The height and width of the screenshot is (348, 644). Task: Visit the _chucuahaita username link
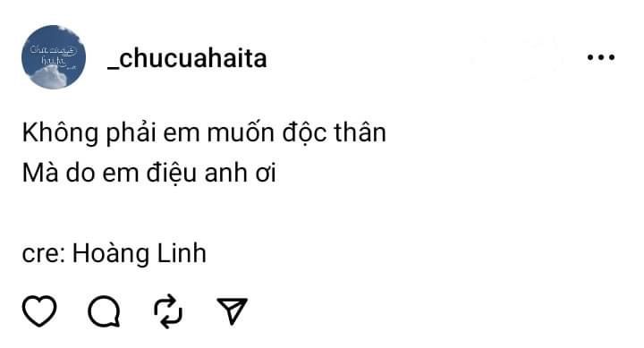point(187,58)
